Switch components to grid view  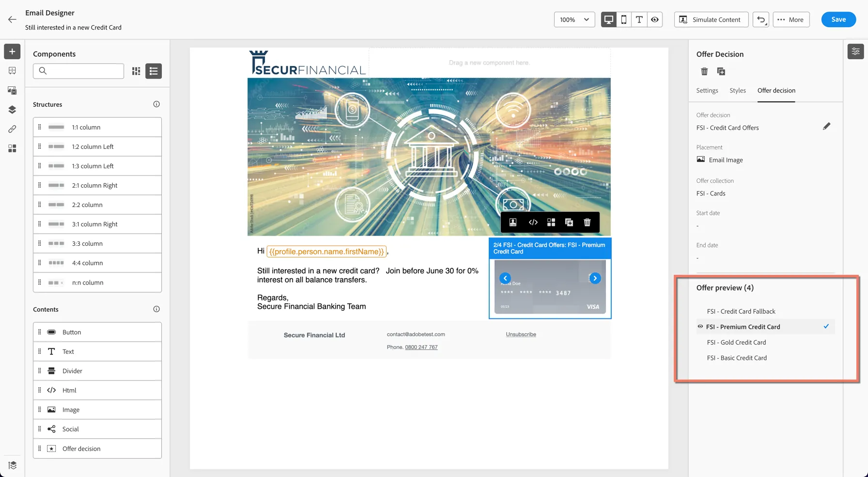point(136,71)
